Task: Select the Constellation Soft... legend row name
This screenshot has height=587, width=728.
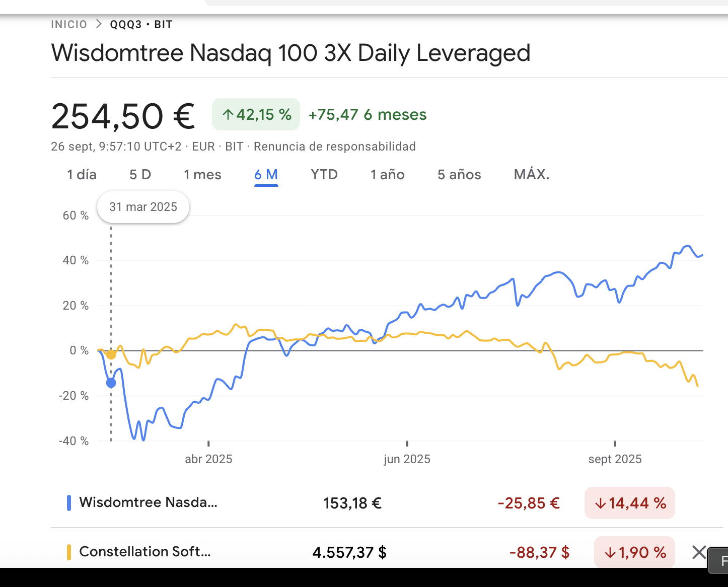Action: (x=145, y=552)
